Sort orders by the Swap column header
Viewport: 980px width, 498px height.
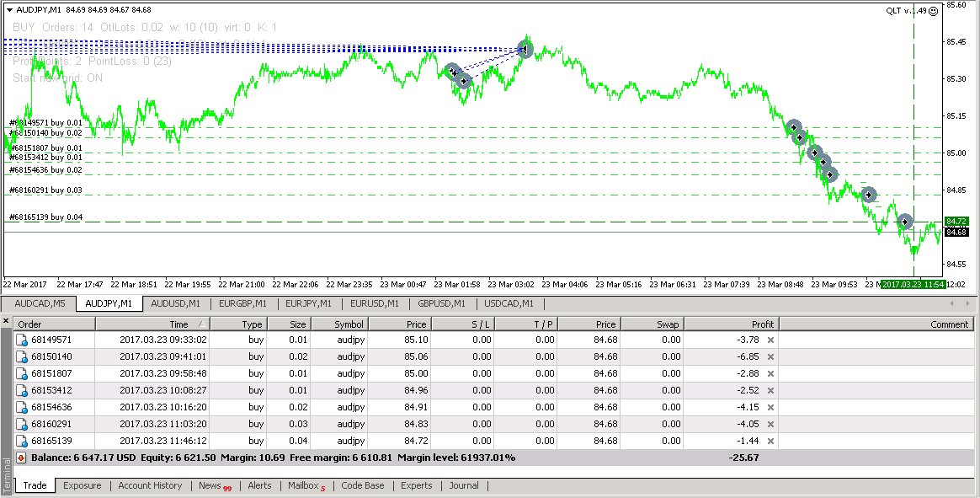tap(652, 324)
